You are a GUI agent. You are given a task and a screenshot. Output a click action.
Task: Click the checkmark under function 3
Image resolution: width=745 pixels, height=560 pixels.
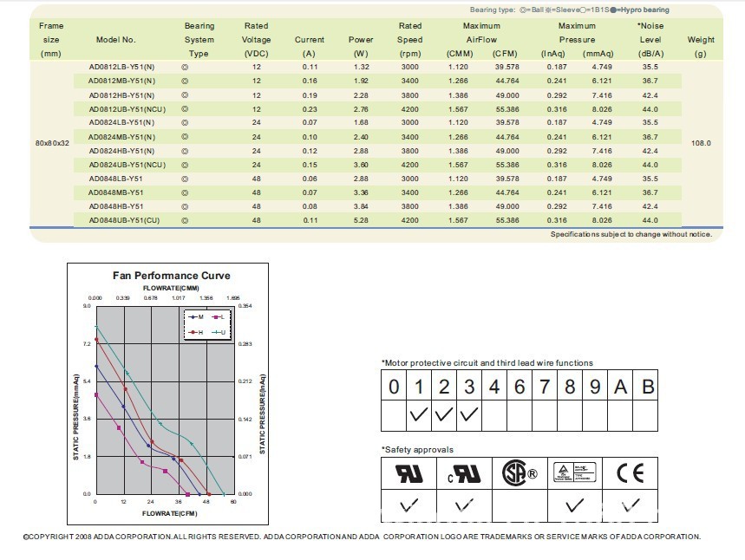pos(469,415)
